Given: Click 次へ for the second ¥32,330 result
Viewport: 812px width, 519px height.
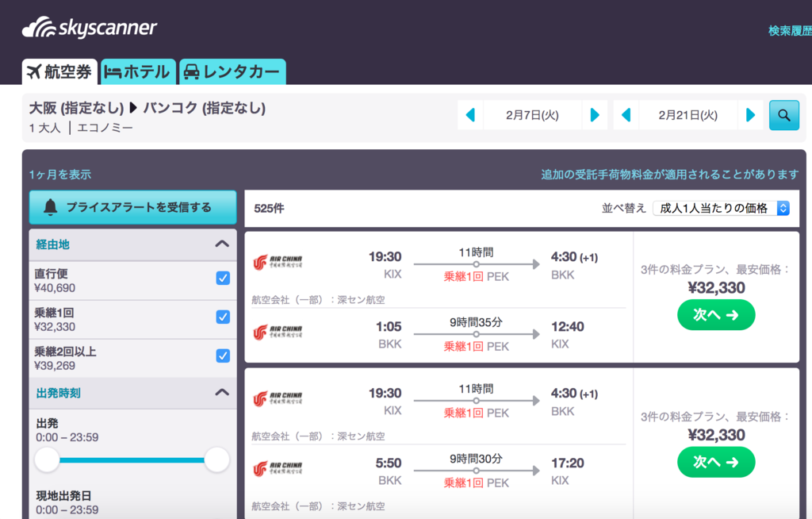Looking at the screenshot, I should click(x=716, y=462).
